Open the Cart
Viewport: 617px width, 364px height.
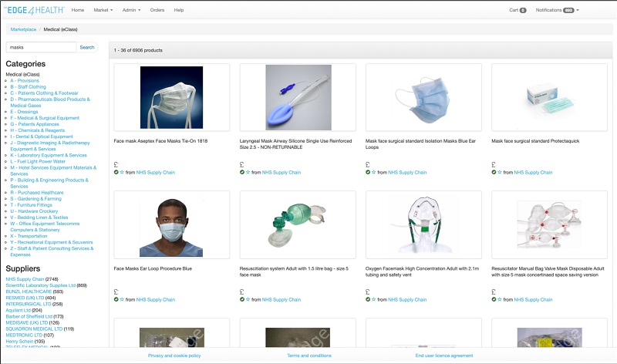(x=518, y=10)
